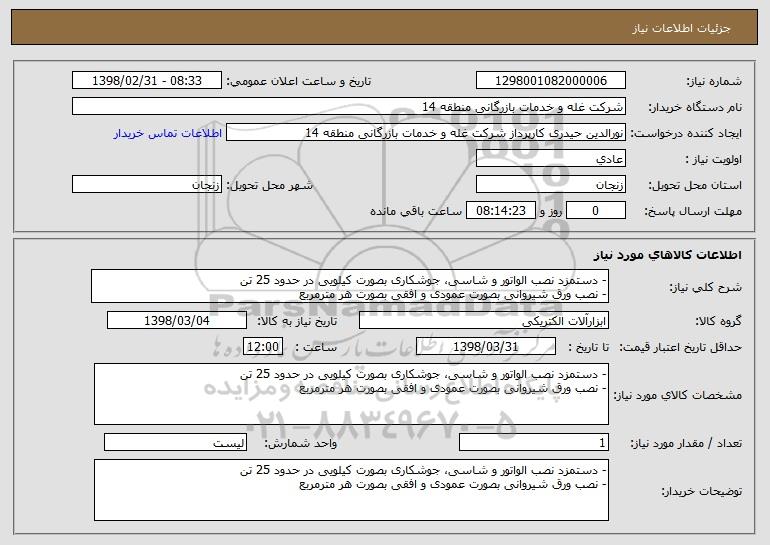Click the quantity field showing 1

[x=534, y=442]
